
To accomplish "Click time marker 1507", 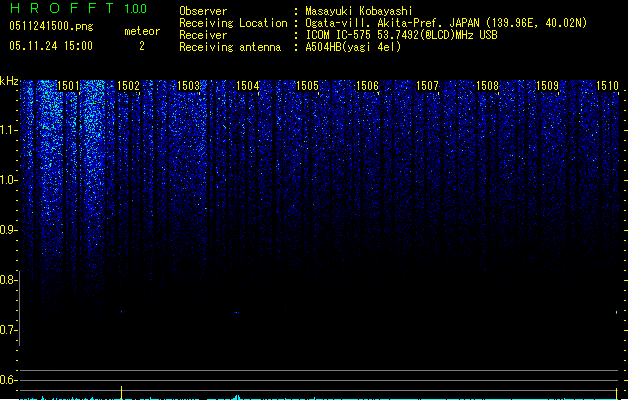I will point(427,86).
